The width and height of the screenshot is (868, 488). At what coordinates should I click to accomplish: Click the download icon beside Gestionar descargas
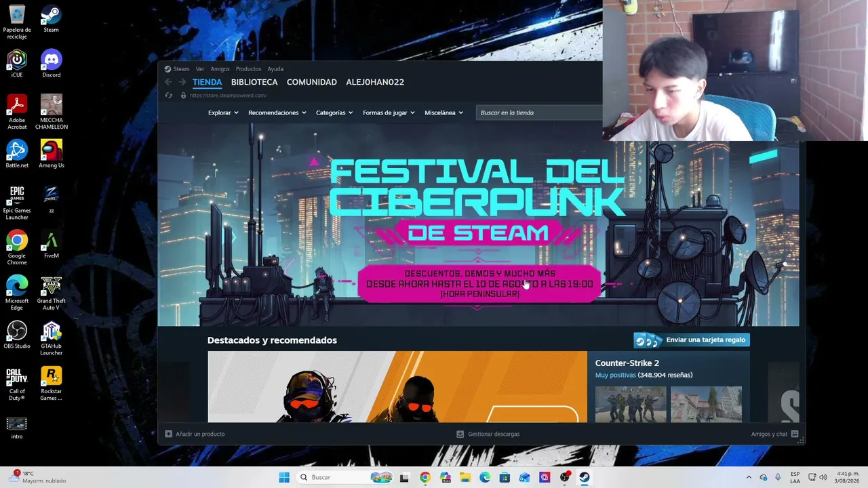pos(460,434)
